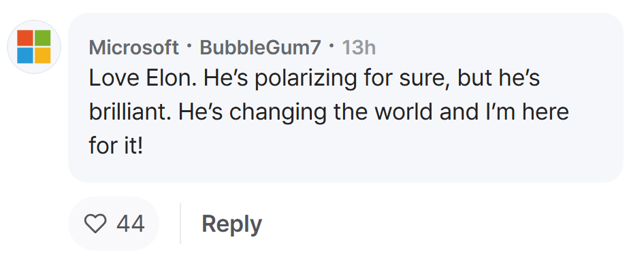Select the circular avatar border
Viewport: 644px width, 263px height.
click(34, 47)
